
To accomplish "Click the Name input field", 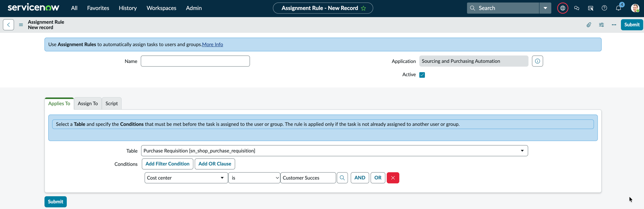I will tap(195, 61).
